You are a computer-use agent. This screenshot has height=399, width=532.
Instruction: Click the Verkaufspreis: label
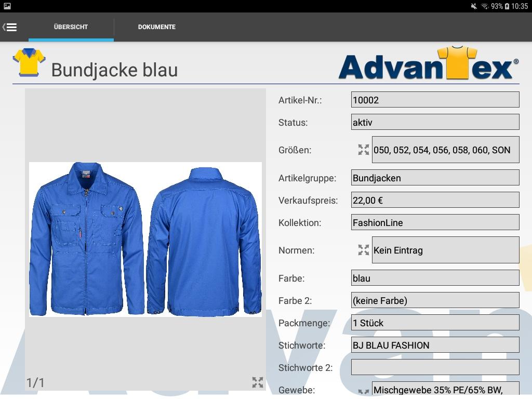click(308, 201)
